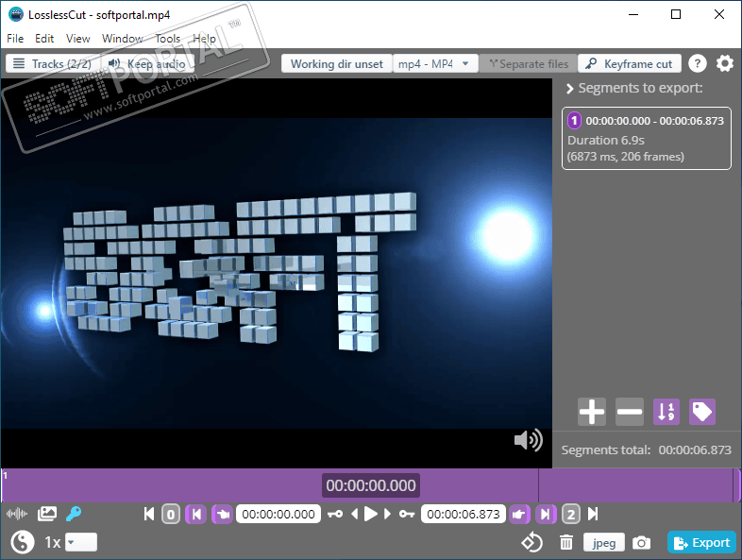Open the Window menu
Viewport: 742px width, 560px height.
[x=123, y=39]
